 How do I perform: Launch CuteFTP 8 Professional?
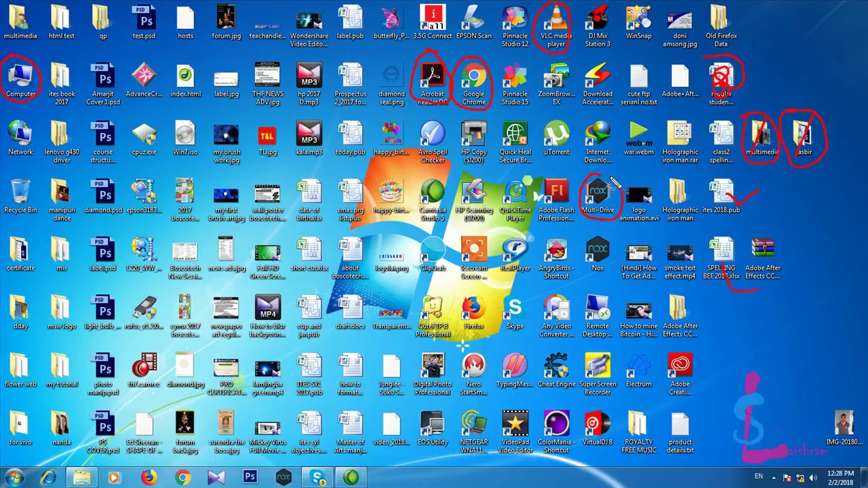pyautogui.click(x=433, y=317)
